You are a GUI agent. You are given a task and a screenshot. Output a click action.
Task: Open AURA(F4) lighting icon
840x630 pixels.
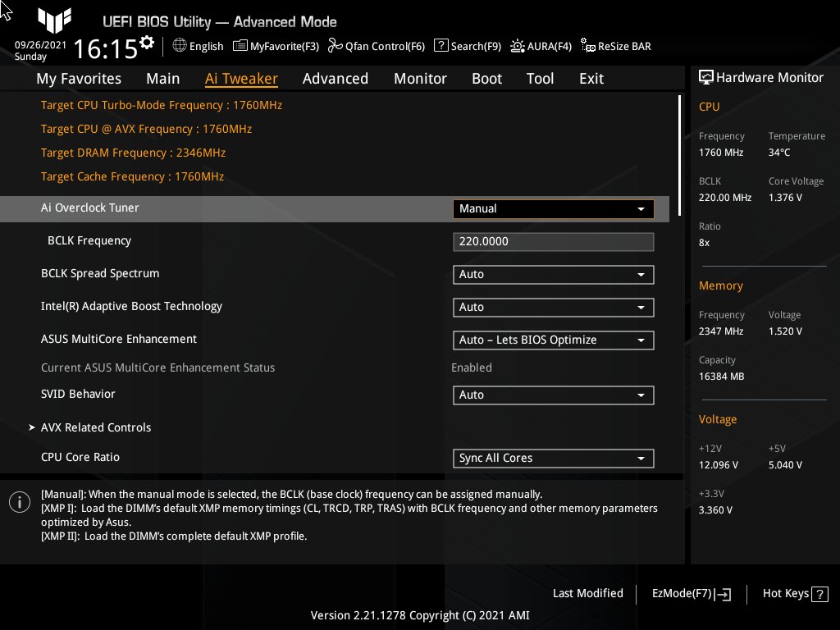[x=518, y=46]
